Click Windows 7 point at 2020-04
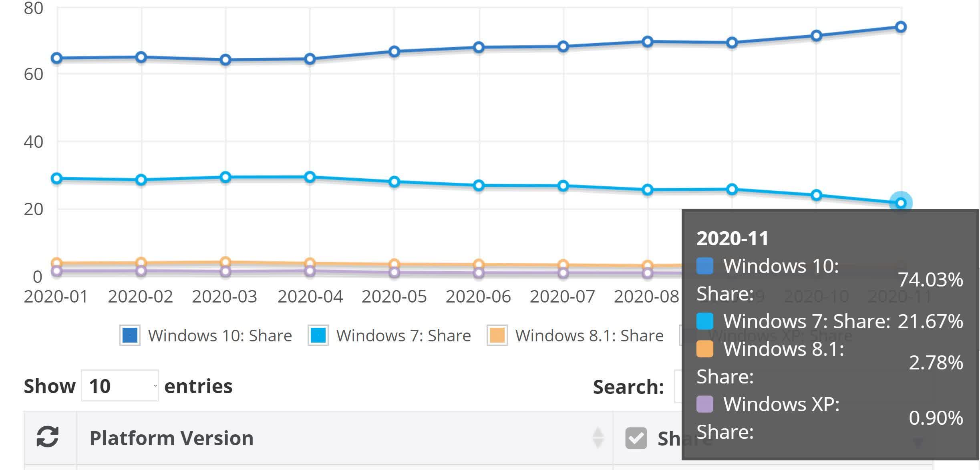 310,177
